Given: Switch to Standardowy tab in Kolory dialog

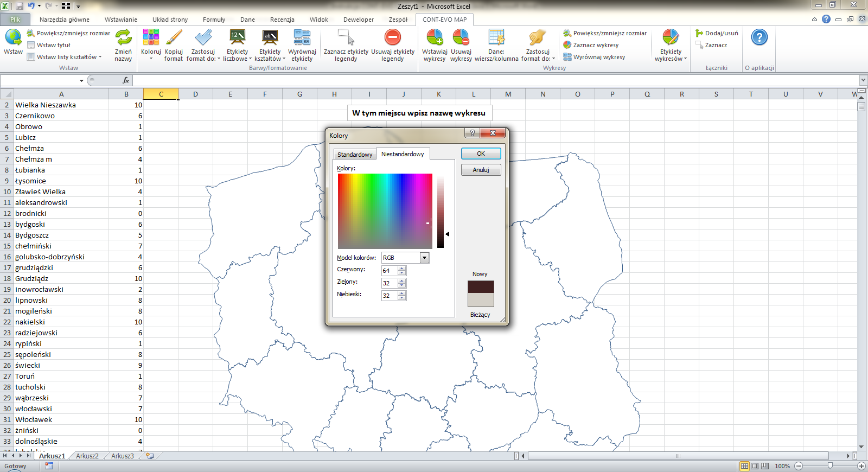Looking at the screenshot, I should click(x=355, y=155).
